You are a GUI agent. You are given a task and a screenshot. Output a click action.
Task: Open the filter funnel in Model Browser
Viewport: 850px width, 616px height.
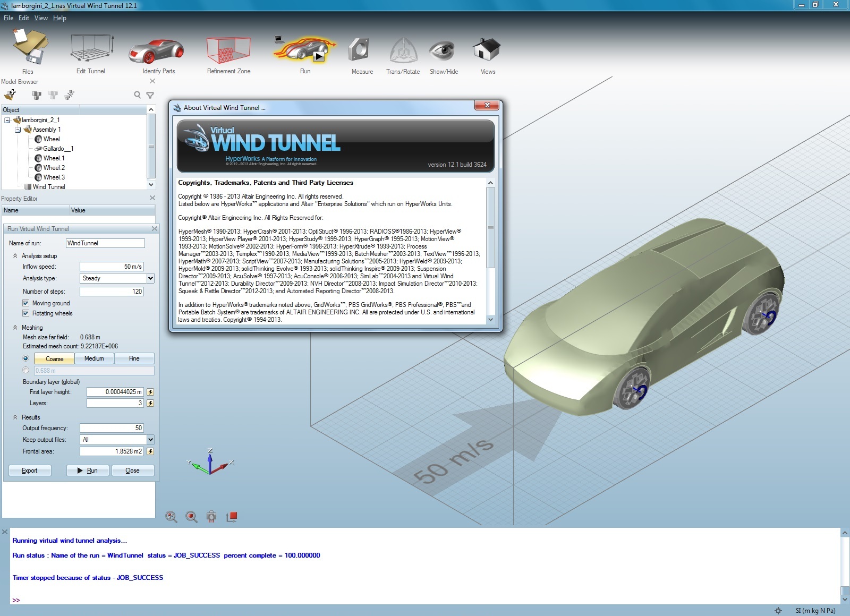[150, 95]
